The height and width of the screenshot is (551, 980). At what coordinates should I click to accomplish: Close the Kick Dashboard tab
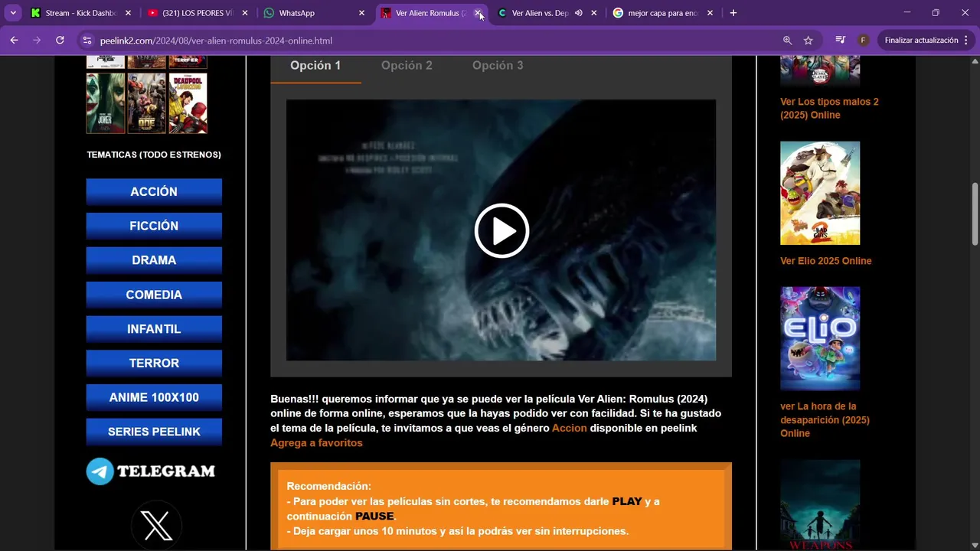(x=128, y=13)
